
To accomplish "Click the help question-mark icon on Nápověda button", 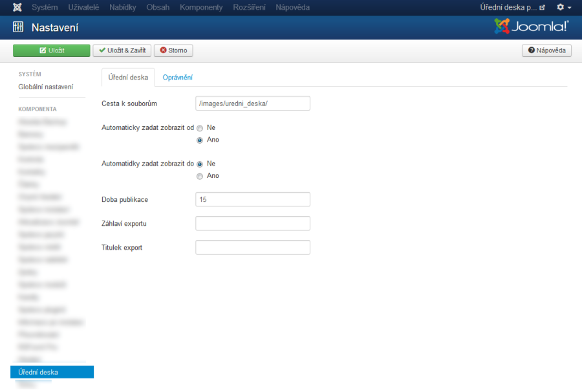I will pos(532,50).
